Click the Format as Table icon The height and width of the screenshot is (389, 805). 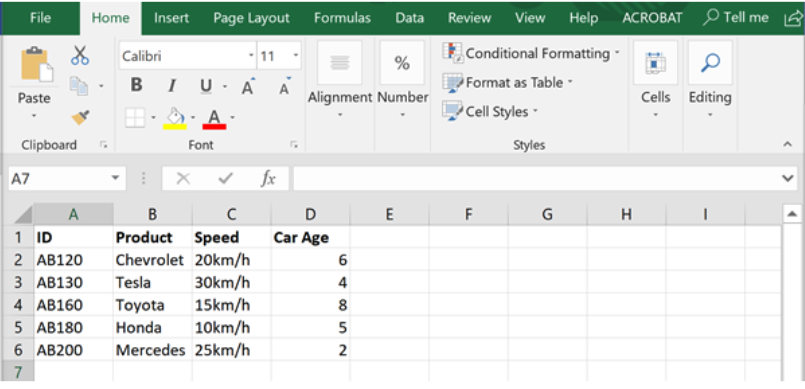coord(452,83)
